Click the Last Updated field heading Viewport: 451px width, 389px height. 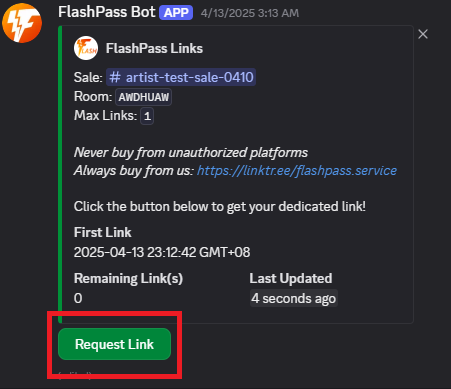291,278
